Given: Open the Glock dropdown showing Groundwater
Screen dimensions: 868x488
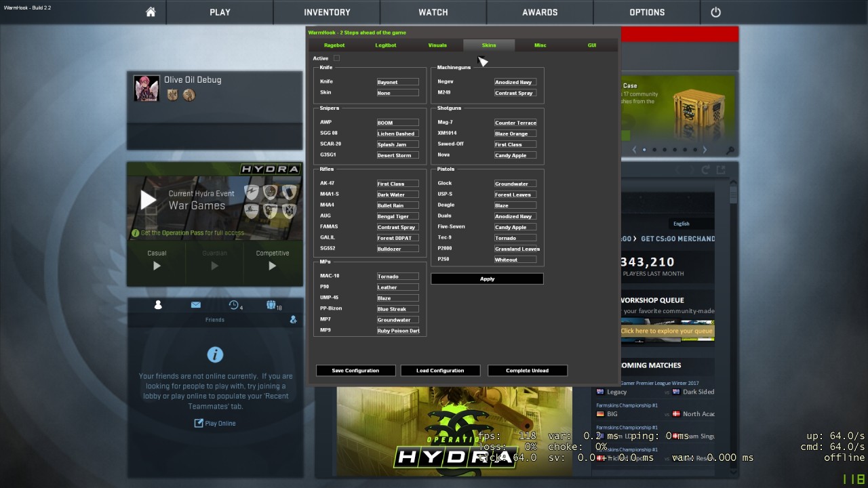Looking at the screenshot, I should pos(515,184).
